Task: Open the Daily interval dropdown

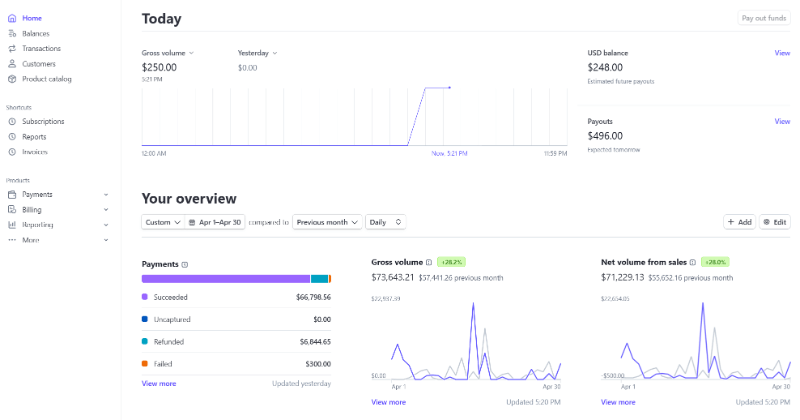Action: [x=386, y=222]
